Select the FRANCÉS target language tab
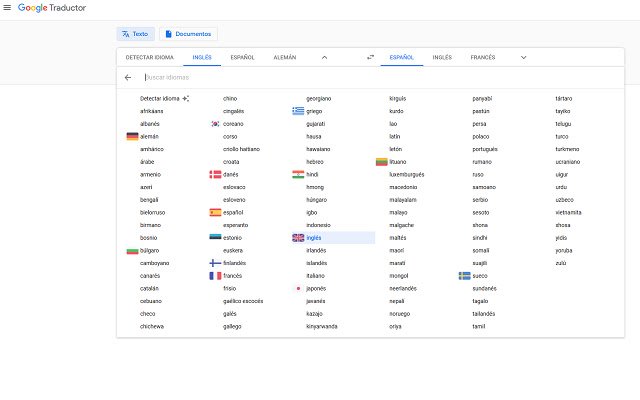640x400 pixels. click(483, 57)
